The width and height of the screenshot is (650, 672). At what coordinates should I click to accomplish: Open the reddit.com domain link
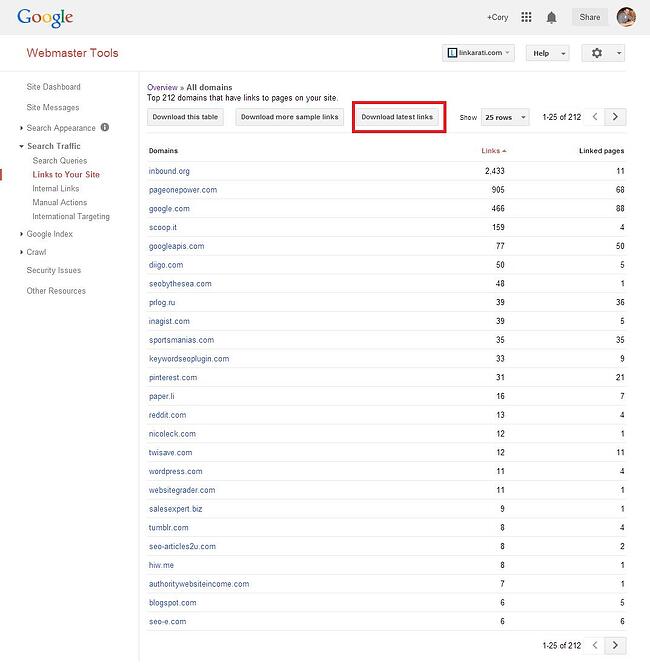pyautogui.click(x=168, y=415)
